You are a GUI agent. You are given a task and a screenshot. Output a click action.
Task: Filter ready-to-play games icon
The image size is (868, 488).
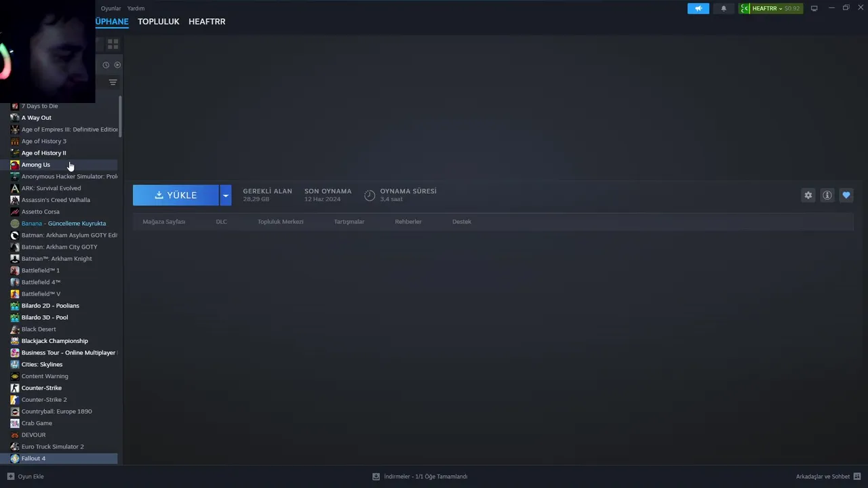tap(117, 65)
